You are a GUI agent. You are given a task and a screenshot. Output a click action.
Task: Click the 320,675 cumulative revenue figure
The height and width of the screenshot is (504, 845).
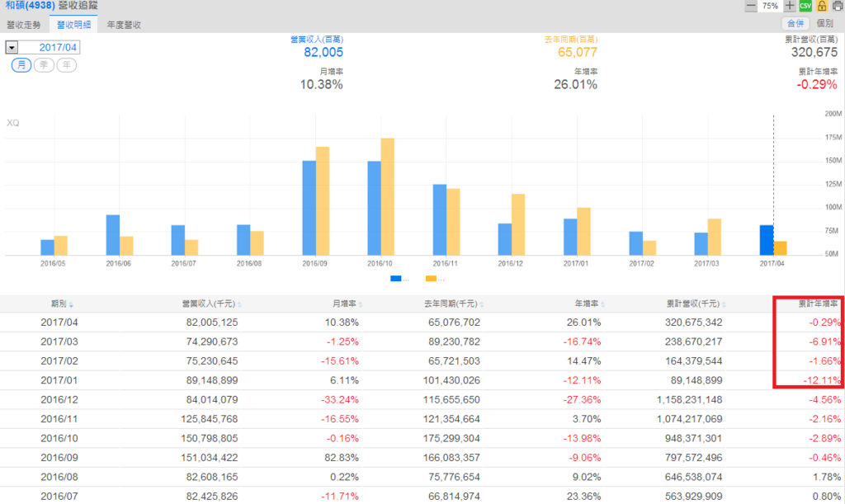click(814, 52)
